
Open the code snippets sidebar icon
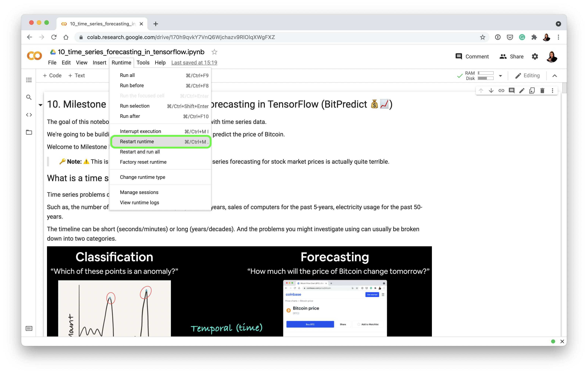pos(29,115)
